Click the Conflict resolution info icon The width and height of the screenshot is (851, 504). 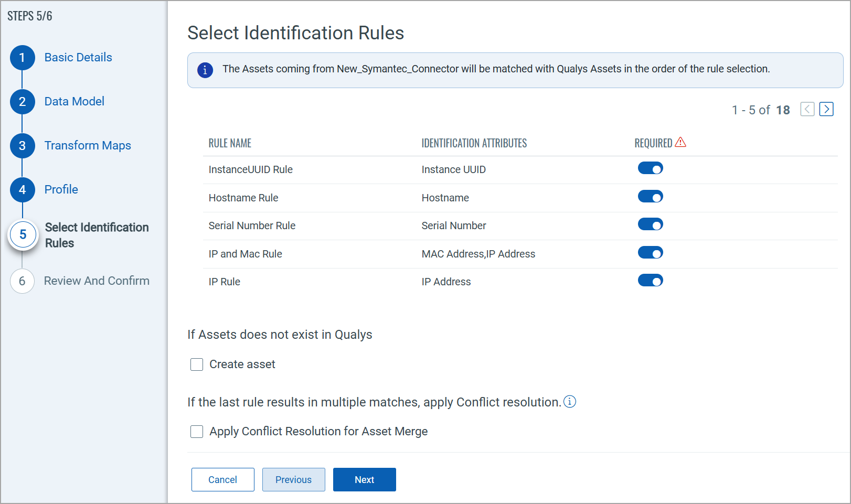tap(570, 402)
